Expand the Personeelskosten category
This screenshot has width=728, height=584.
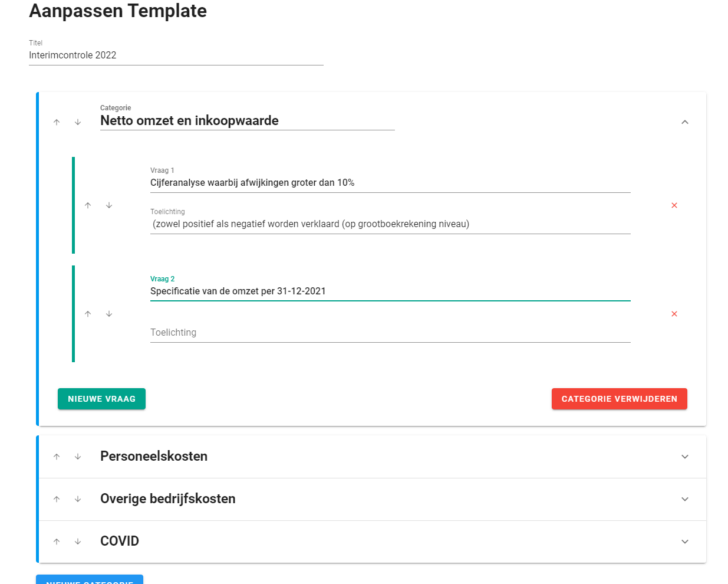pyautogui.click(x=685, y=457)
